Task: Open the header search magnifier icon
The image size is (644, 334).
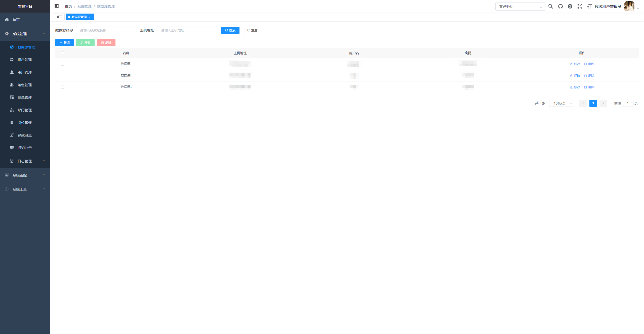Action: point(551,6)
